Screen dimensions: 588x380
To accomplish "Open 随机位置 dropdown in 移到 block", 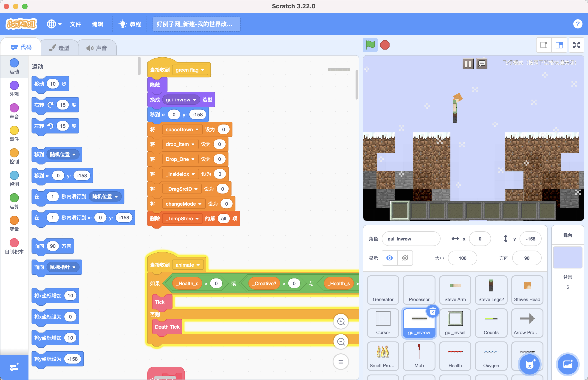I will click(x=63, y=154).
